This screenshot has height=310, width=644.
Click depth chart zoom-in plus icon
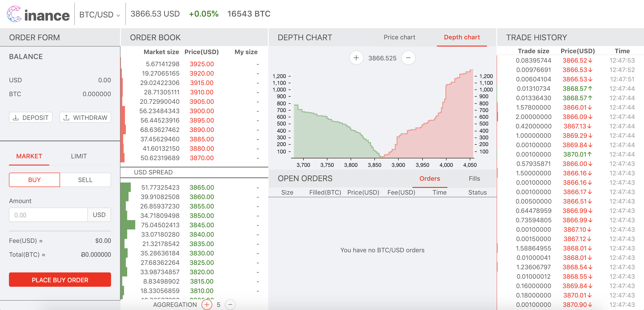tap(356, 58)
